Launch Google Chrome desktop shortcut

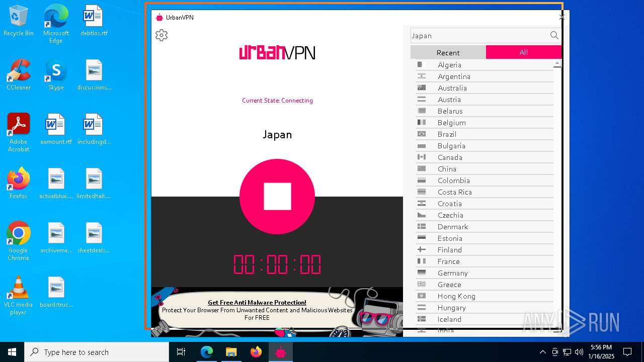pos(19,241)
